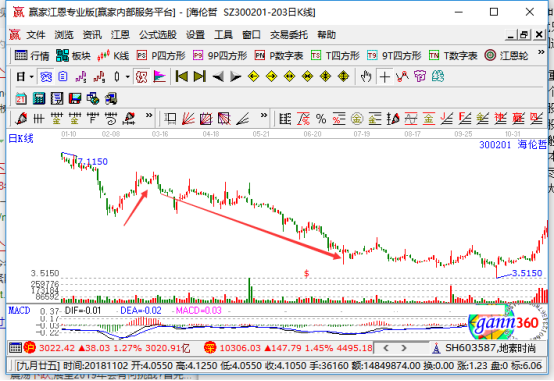Open the calculator icon in toolbar
Viewport: 554px width, 381px height.
tap(39, 99)
